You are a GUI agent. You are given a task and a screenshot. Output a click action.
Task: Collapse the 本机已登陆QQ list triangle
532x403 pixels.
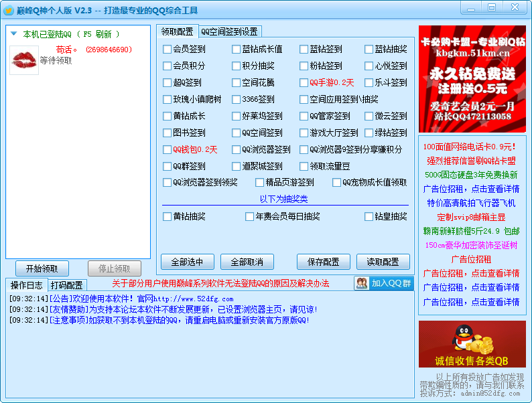click(13, 33)
